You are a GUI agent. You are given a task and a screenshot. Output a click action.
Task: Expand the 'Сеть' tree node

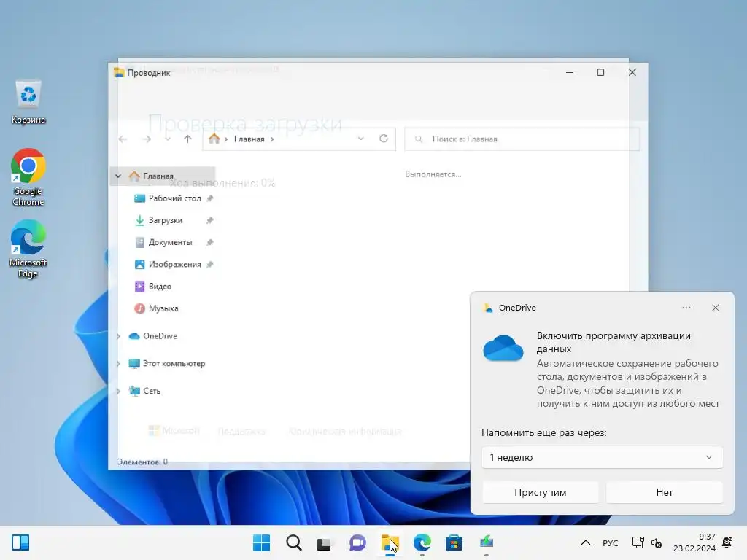(x=118, y=391)
